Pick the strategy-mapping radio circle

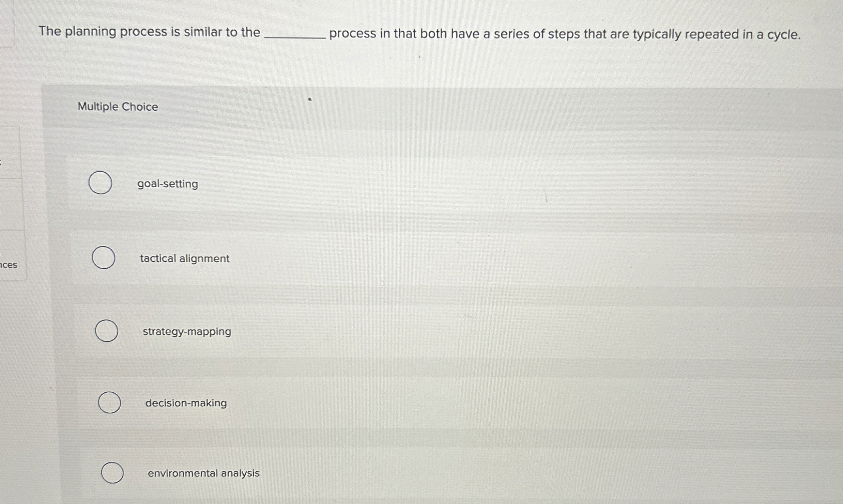coord(106,331)
